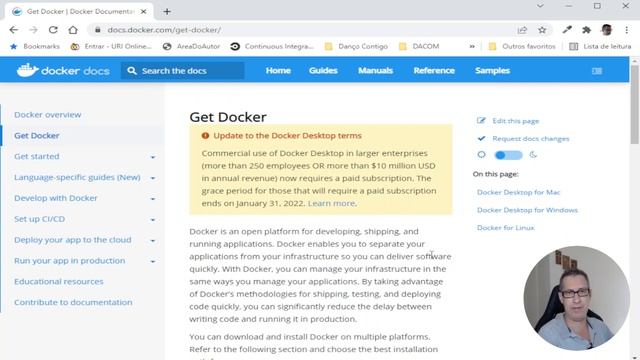Bookmark this page with the star icon
This screenshot has height=360, width=640.
[542, 30]
